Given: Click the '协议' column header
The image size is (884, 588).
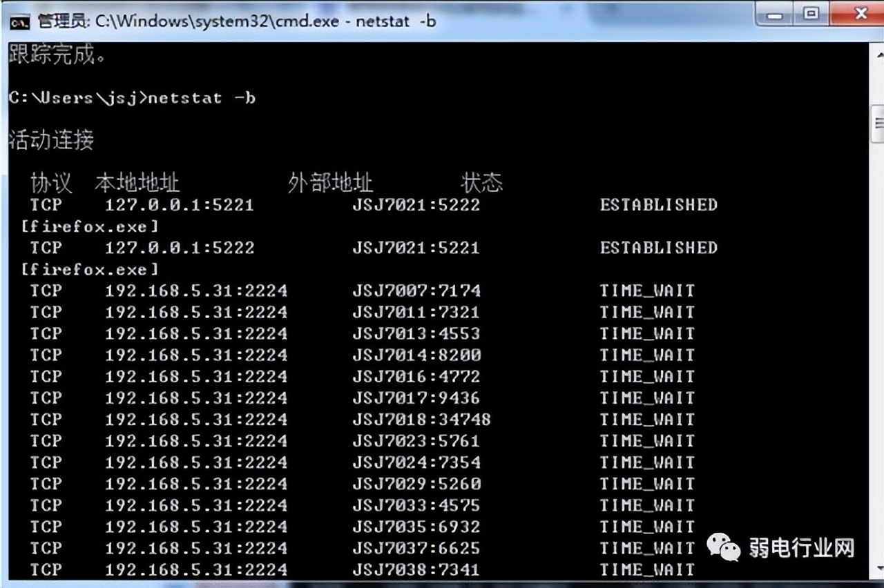Looking at the screenshot, I should pyautogui.click(x=51, y=183).
